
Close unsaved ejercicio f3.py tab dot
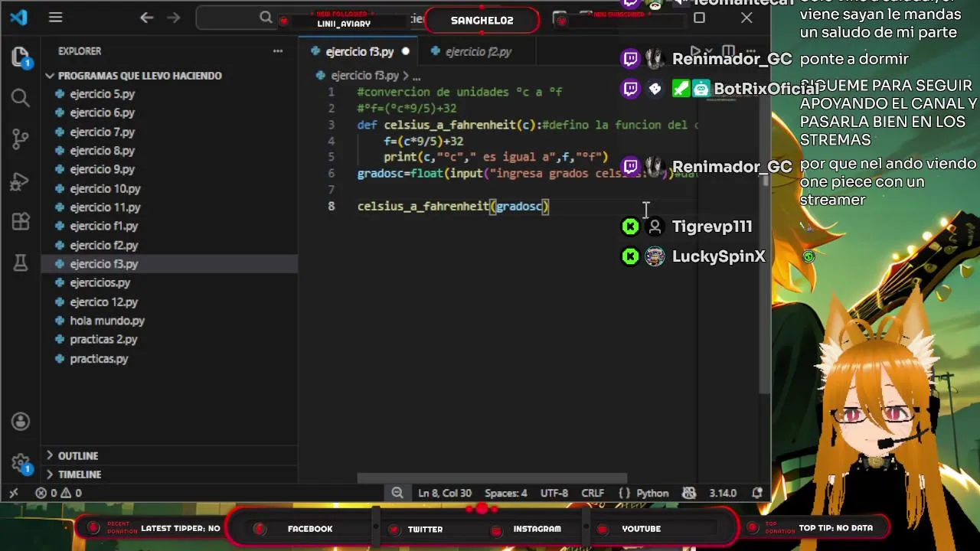[405, 52]
